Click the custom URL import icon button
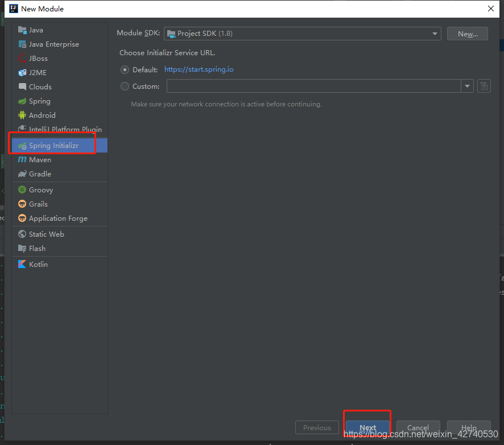Image resolution: width=504 pixels, height=445 pixels. click(x=484, y=86)
